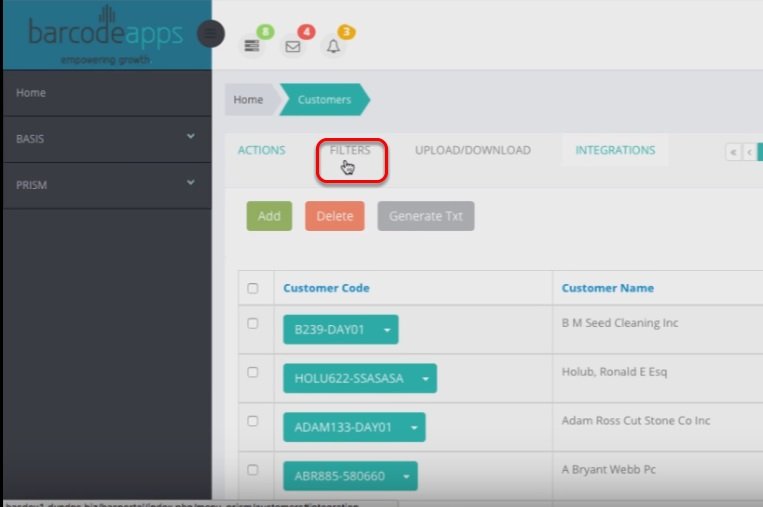The width and height of the screenshot is (763, 507).
Task: Expand the BASIS sidebar menu
Action: click(x=107, y=139)
